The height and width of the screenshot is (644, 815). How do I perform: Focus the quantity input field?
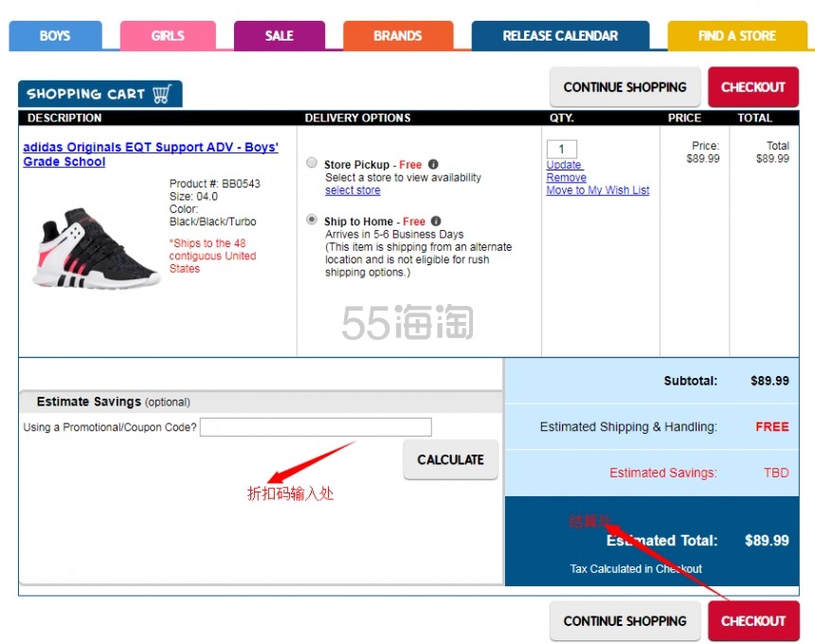(562, 149)
